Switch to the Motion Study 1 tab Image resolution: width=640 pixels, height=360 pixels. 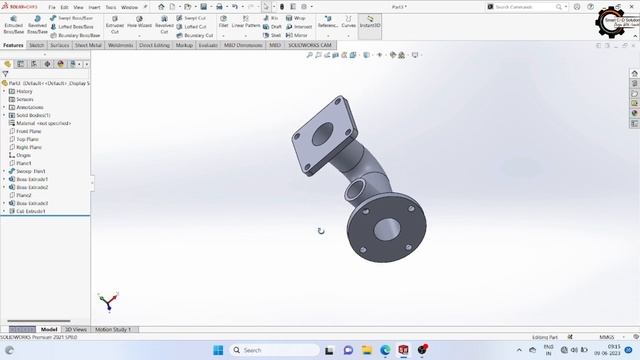click(x=113, y=329)
